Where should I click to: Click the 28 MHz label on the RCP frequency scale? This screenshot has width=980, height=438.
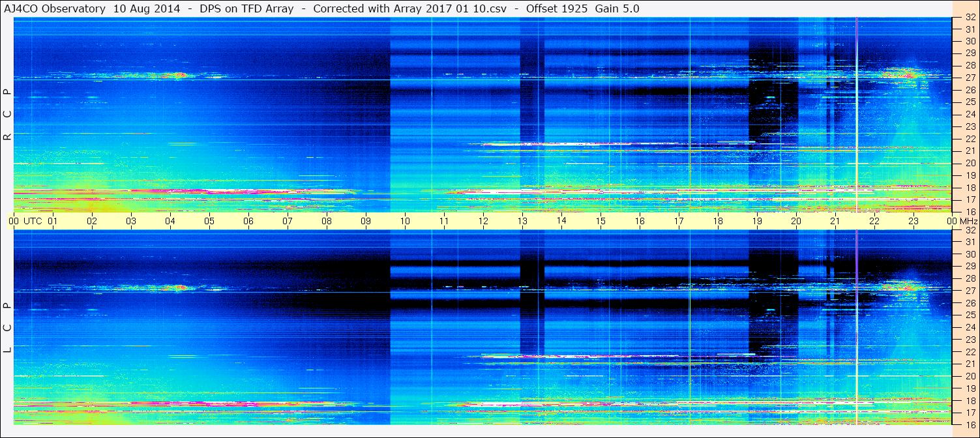click(970, 65)
